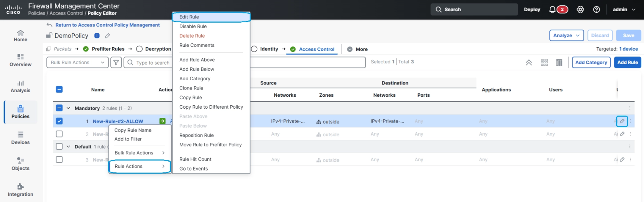
Task: Click the Deploy button
Action: [532, 10]
